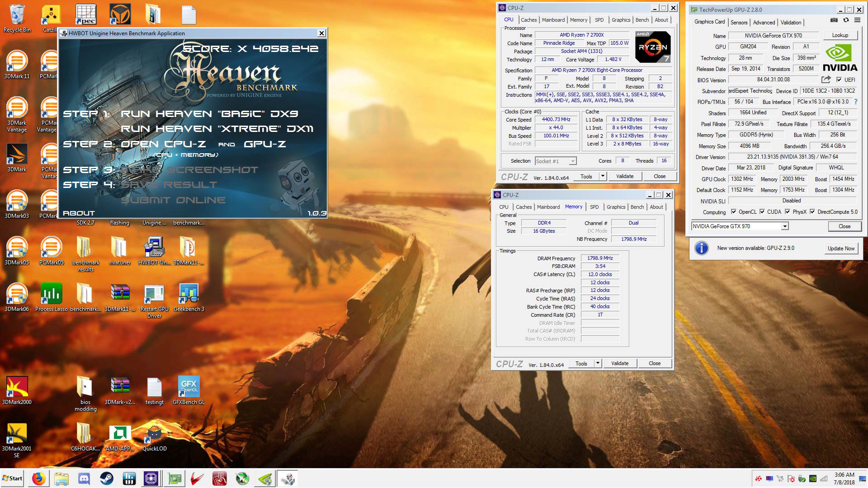This screenshot has width=868, height=488.
Task: Open Bench tab in lower CPU-Z window
Action: [x=637, y=207]
